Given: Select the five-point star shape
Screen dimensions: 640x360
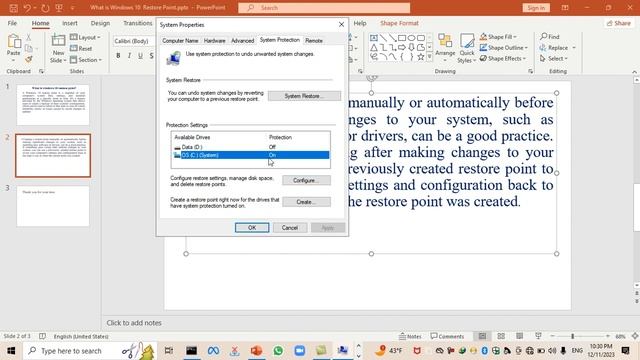Looking at the screenshot, I should 421,57.
